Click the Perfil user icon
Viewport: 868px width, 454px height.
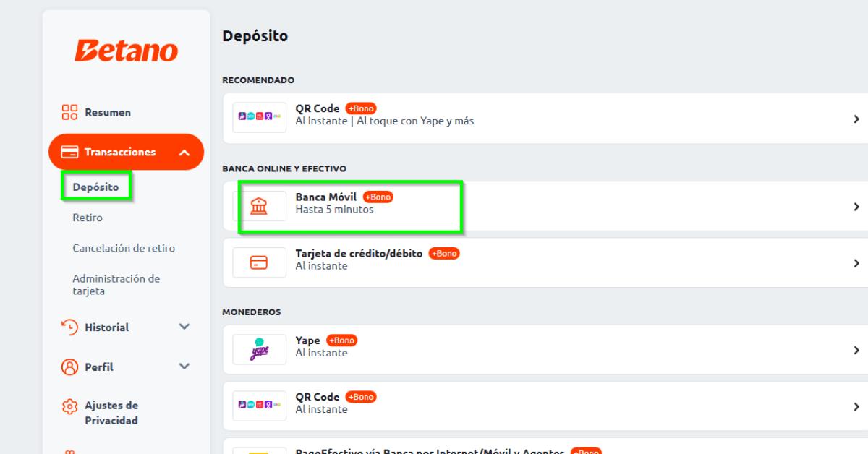coord(69,367)
